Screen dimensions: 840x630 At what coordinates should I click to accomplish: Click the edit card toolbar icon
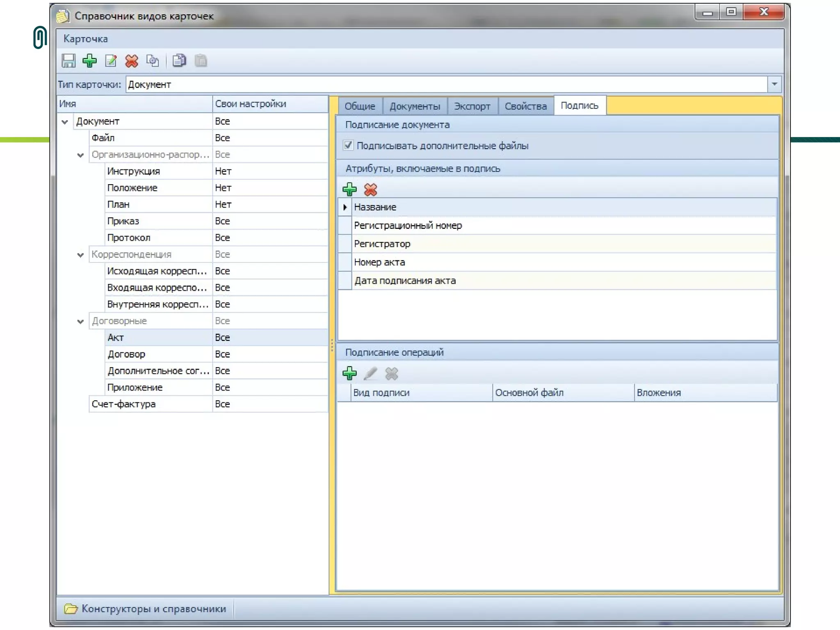111,61
